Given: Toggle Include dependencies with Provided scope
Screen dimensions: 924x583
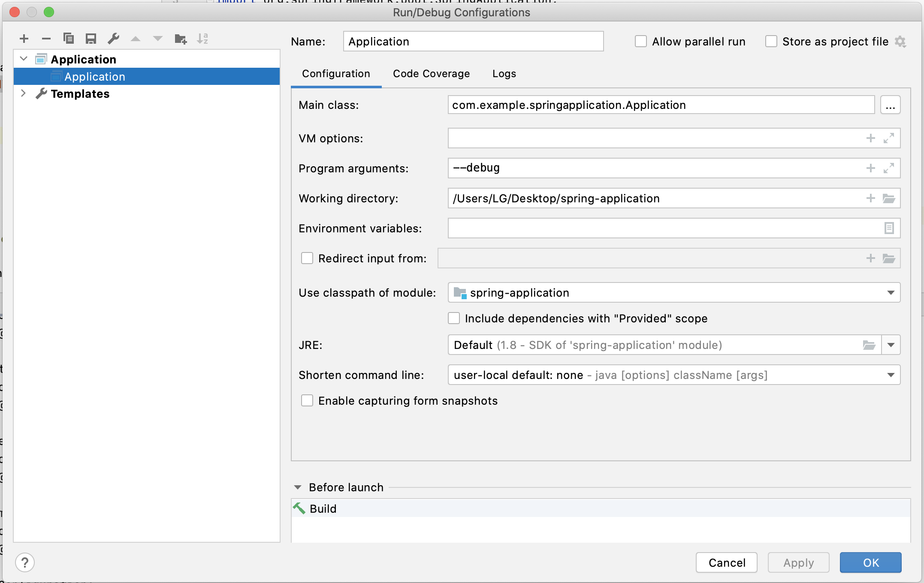Looking at the screenshot, I should (454, 318).
